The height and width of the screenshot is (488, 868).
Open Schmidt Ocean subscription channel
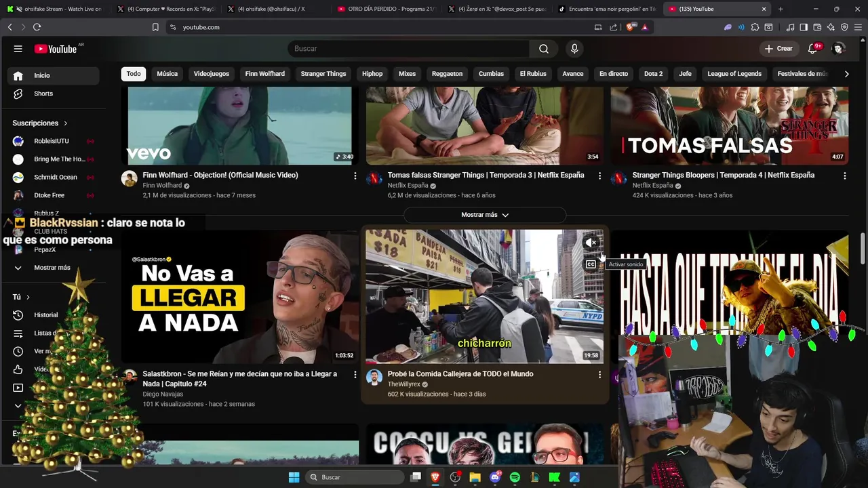(x=53, y=178)
